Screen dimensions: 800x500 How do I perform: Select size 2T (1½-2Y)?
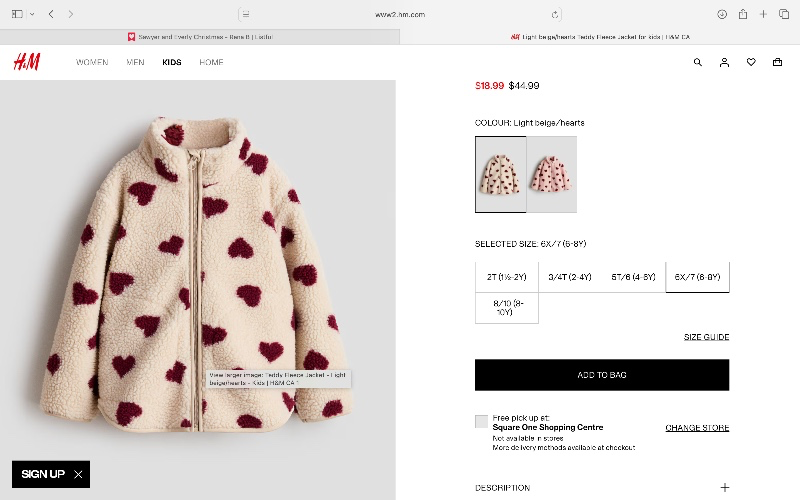coord(507,277)
